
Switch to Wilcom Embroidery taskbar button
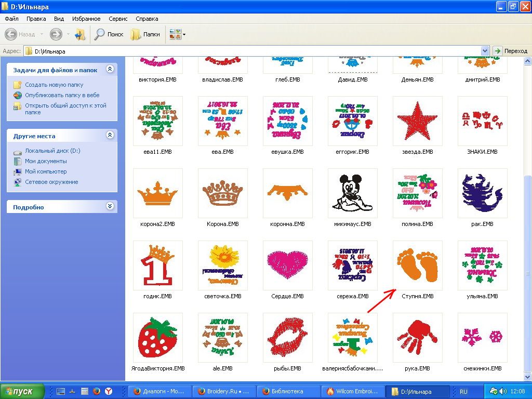coord(354,391)
